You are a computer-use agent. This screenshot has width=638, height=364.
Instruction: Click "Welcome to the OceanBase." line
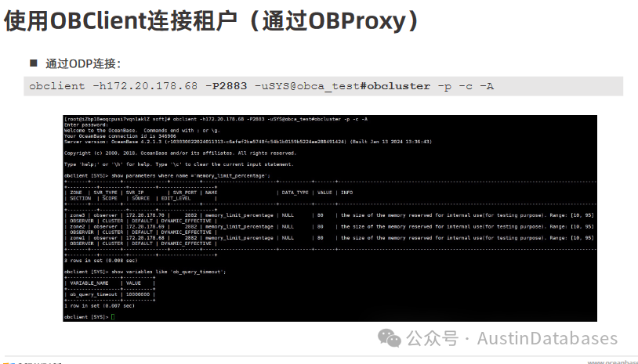tap(142, 131)
